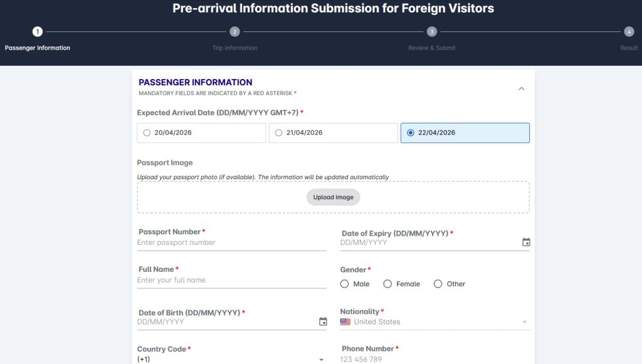
Task: Click the Upload Image button
Action: click(x=333, y=197)
